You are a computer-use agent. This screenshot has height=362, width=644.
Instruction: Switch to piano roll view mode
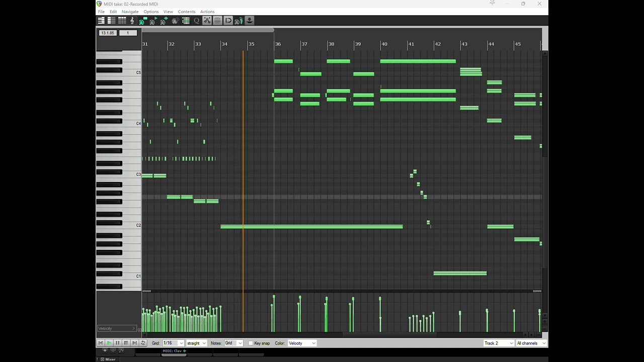point(101,21)
